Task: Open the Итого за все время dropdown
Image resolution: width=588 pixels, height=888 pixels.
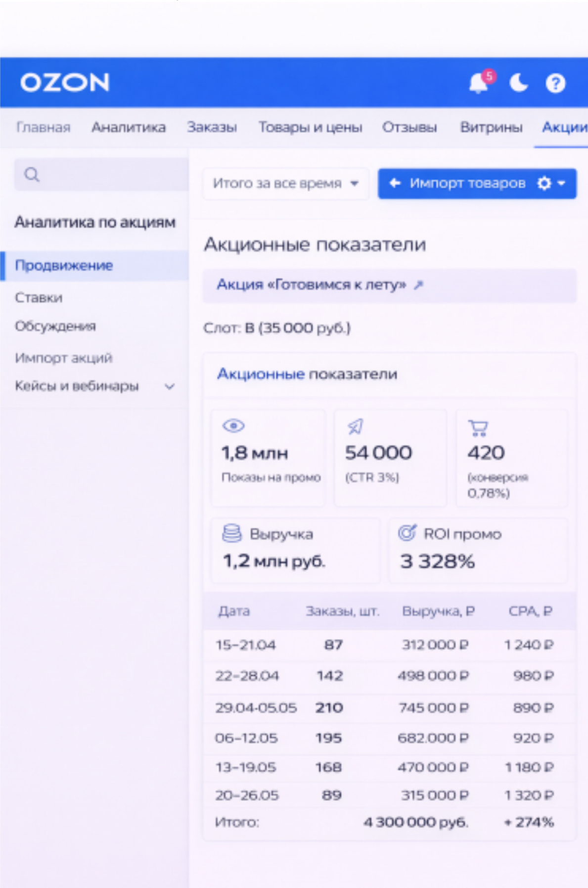Action: pyautogui.click(x=285, y=184)
